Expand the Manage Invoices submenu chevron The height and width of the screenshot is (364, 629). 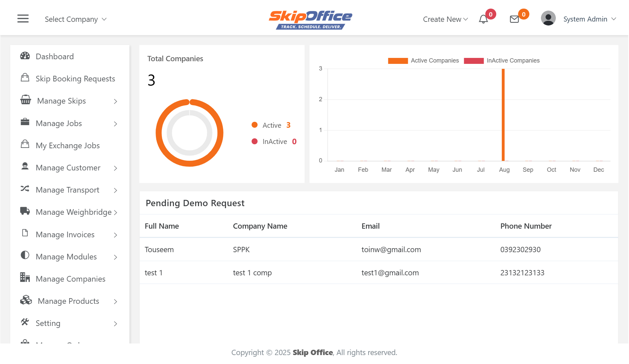pos(116,235)
